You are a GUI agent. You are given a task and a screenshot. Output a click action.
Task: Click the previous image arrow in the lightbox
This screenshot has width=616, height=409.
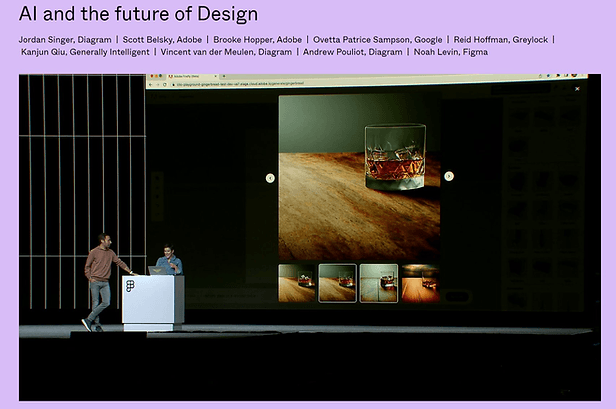pyautogui.click(x=270, y=178)
